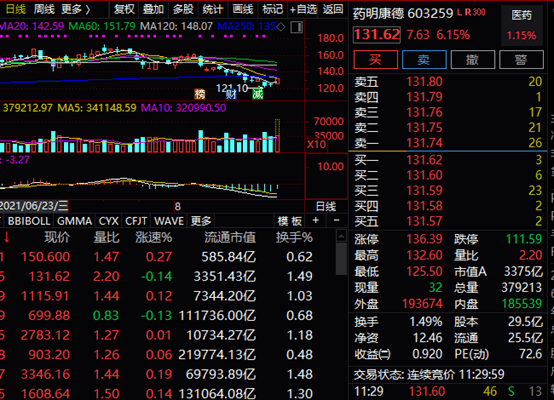Expand the 更多 period options menu

pyautogui.click(x=75, y=10)
